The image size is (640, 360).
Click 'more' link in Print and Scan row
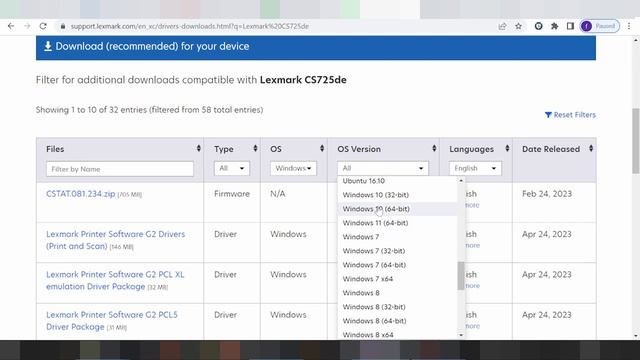tap(473, 245)
